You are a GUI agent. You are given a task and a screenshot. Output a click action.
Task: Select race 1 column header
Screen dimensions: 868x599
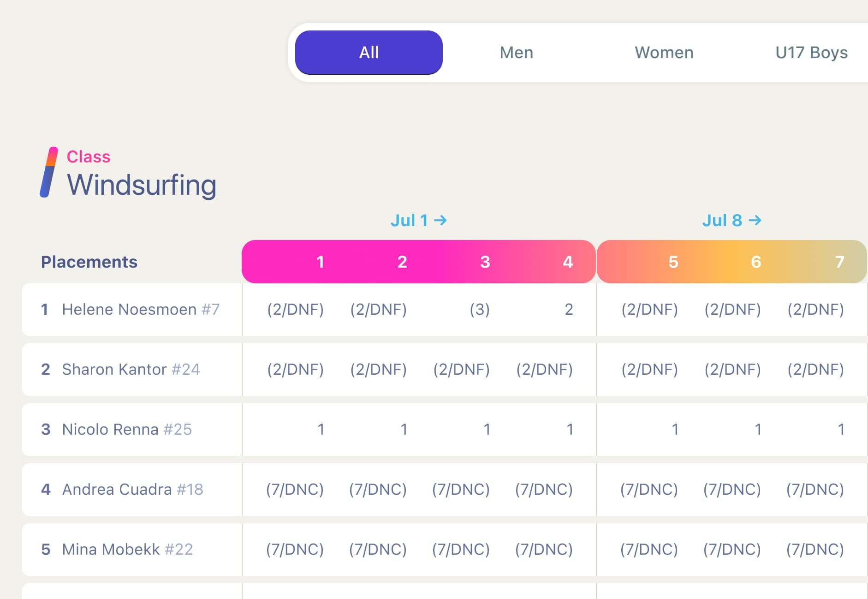coord(320,262)
